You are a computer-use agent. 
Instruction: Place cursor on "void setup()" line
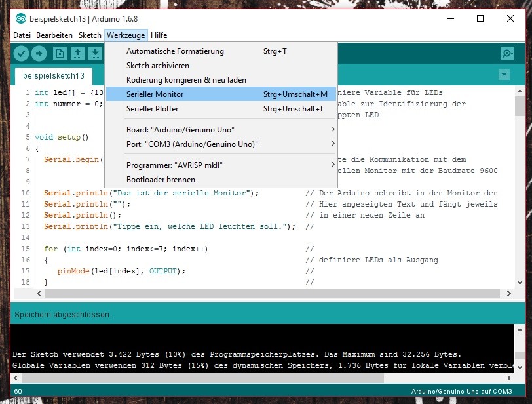62,137
